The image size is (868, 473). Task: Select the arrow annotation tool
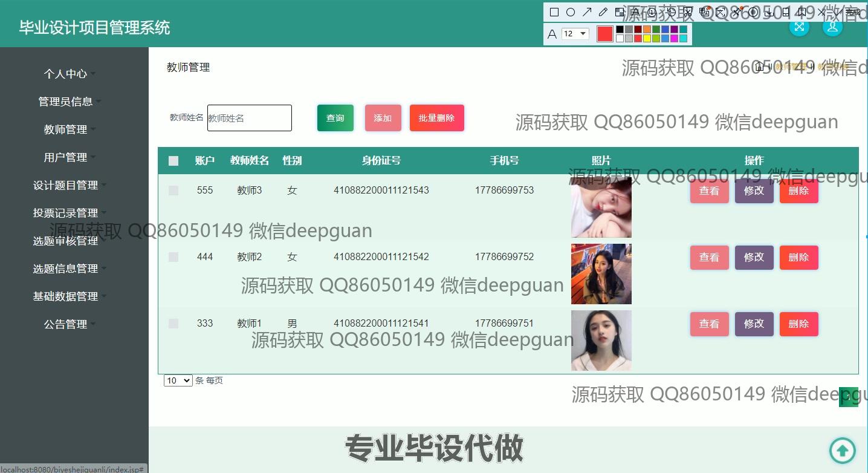[x=586, y=12]
